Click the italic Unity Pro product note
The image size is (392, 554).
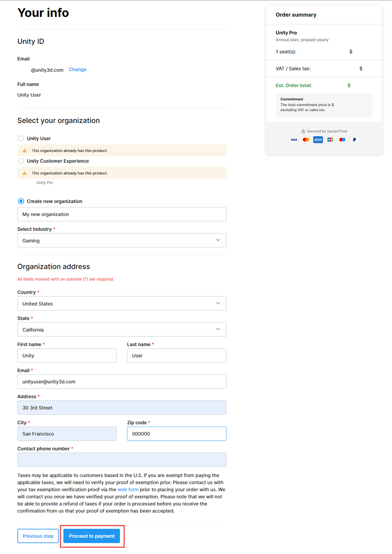click(44, 183)
